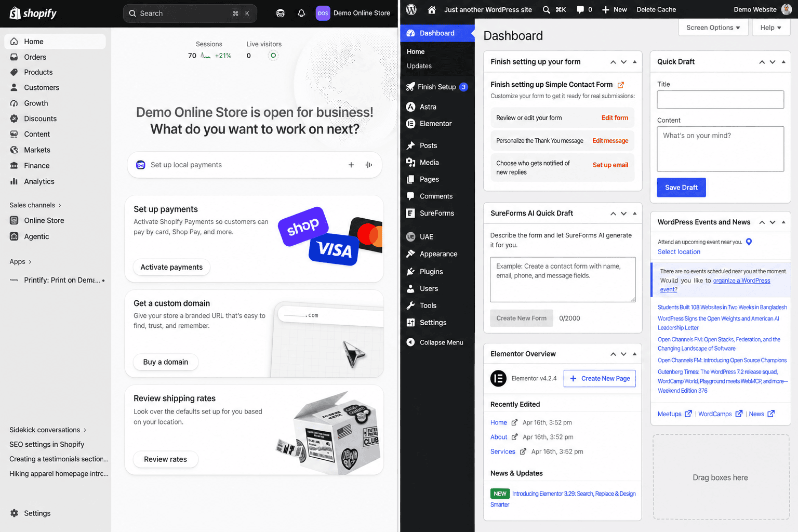Open the Shopify notifications bell

301,14
